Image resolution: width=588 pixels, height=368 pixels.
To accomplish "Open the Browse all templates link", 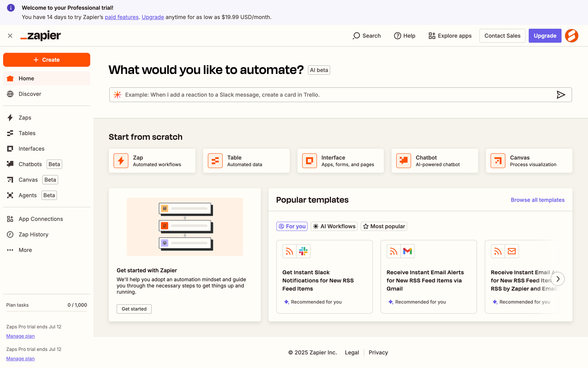I will click(538, 200).
